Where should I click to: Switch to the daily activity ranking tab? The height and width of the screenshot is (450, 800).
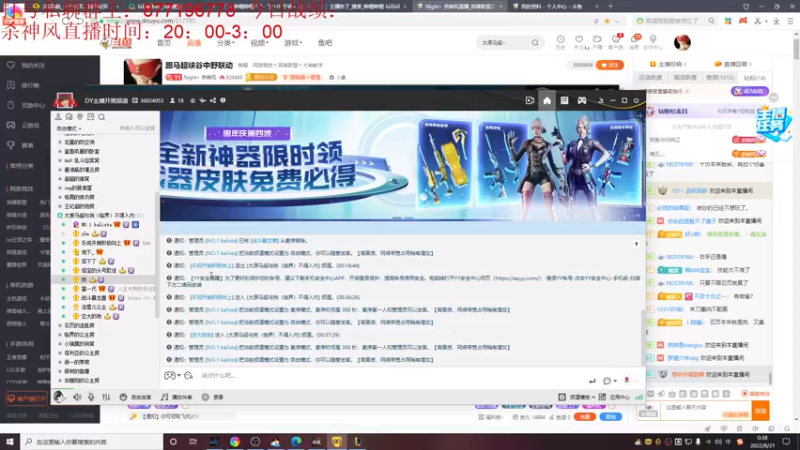coord(651,78)
